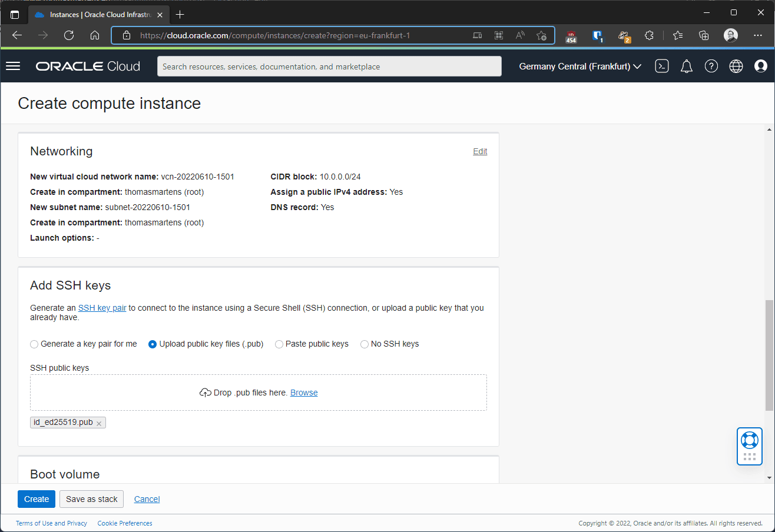
Task: Click the floating lifebuoy support icon
Action: click(x=749, y=440)
